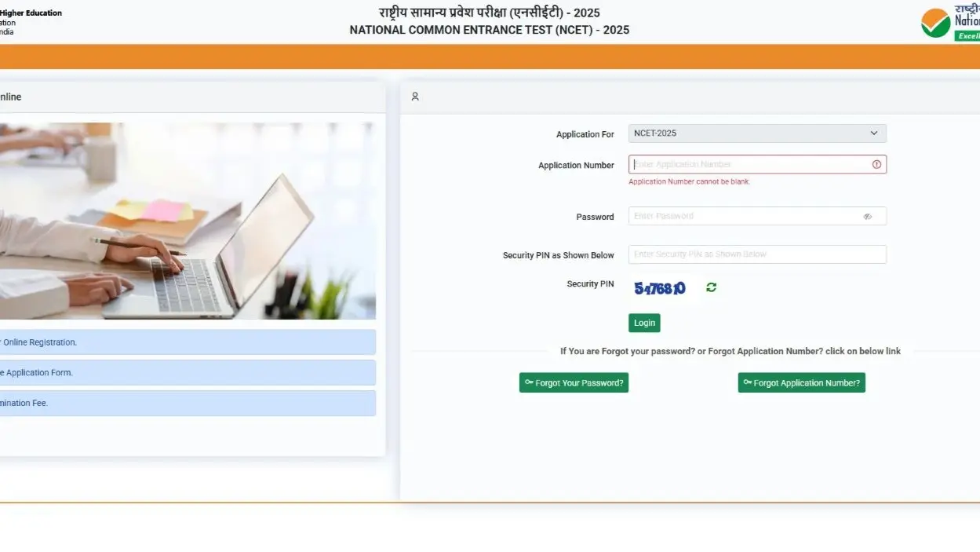Hide the Security PIN captcha refresh state
The width and height of the screenshot is (980, 552).
(x=710, y=287)
